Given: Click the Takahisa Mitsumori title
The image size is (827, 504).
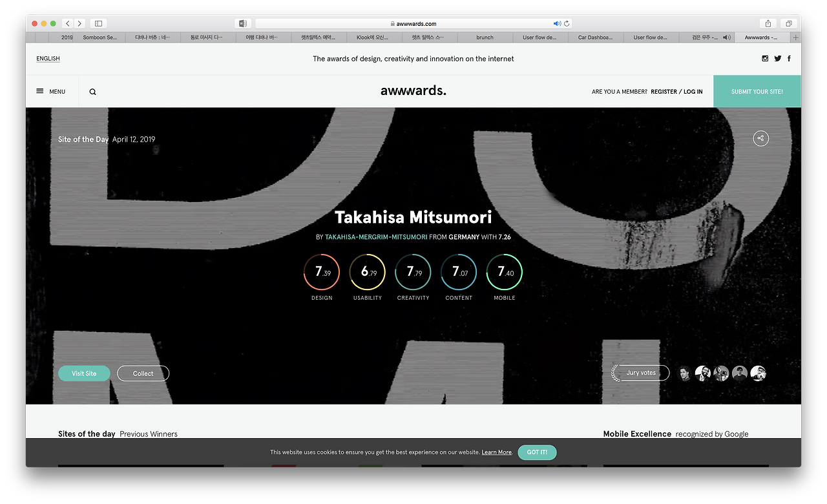Looking at the screenshot, I should click(x=413, y=217).
